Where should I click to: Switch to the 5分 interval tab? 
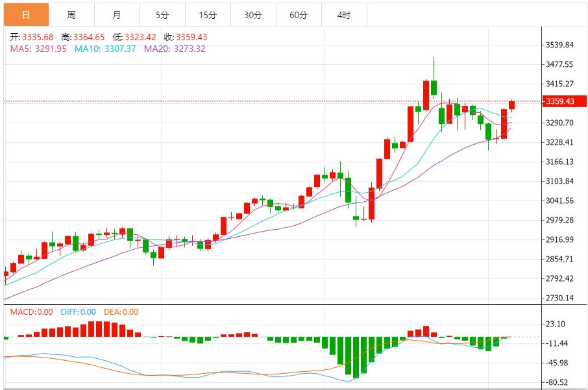162,14
